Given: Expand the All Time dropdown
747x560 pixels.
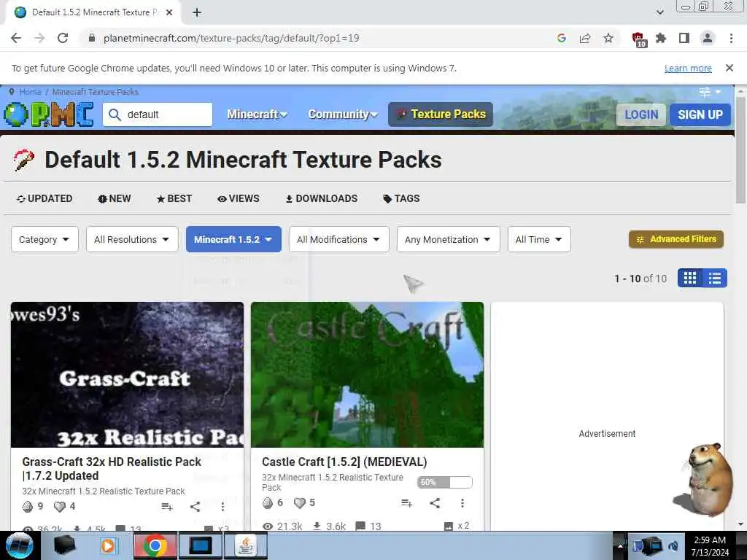Looking at the screenshot, I should (539, 239).
